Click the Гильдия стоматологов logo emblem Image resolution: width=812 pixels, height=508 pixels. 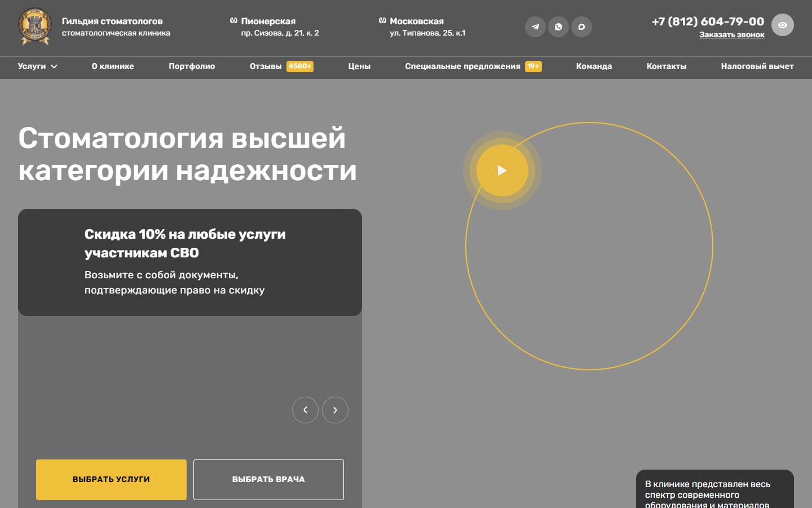(35, 27)
